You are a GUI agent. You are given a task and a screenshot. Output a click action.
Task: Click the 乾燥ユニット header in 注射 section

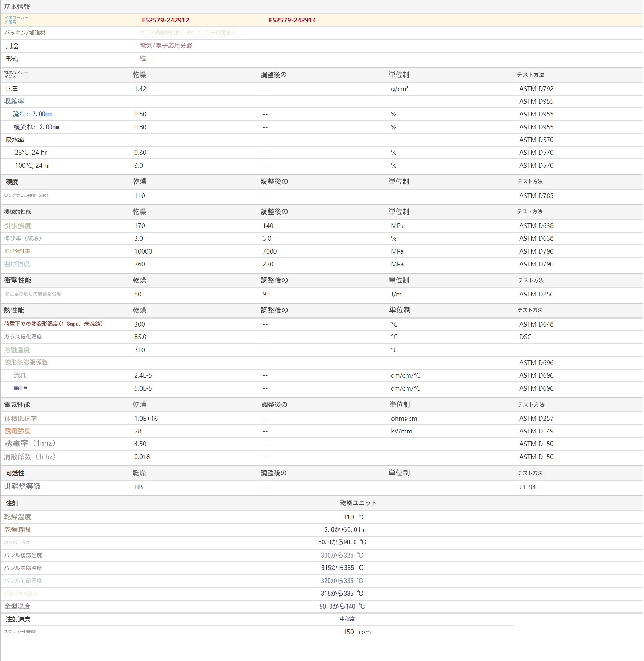click(358, 503)
